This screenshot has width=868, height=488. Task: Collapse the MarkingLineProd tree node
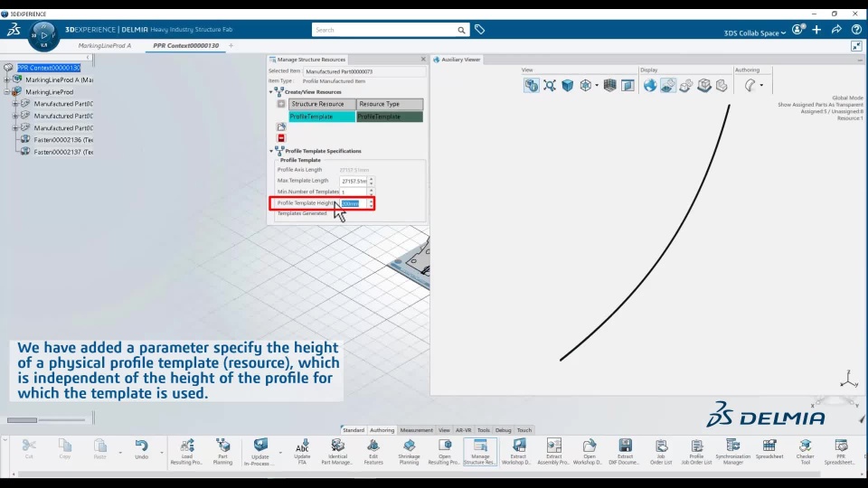pyautogui.click(x=7, y=92)
